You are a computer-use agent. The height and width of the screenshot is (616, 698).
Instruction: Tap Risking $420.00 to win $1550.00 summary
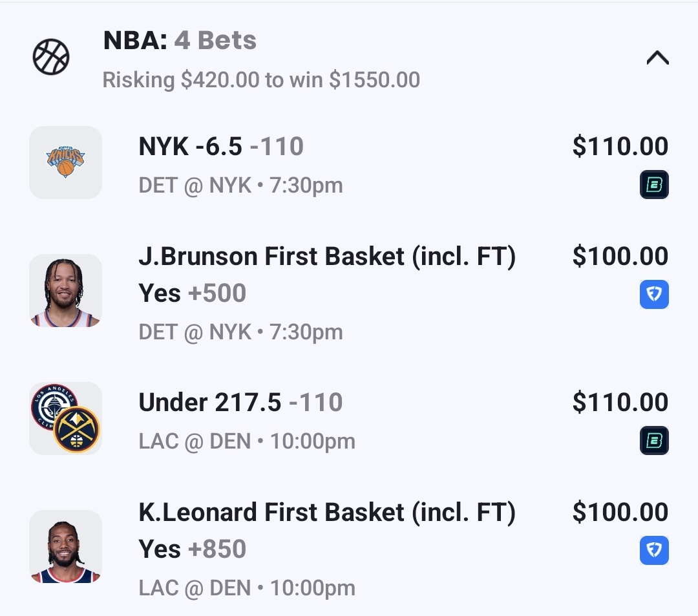[x=261, y=80]
